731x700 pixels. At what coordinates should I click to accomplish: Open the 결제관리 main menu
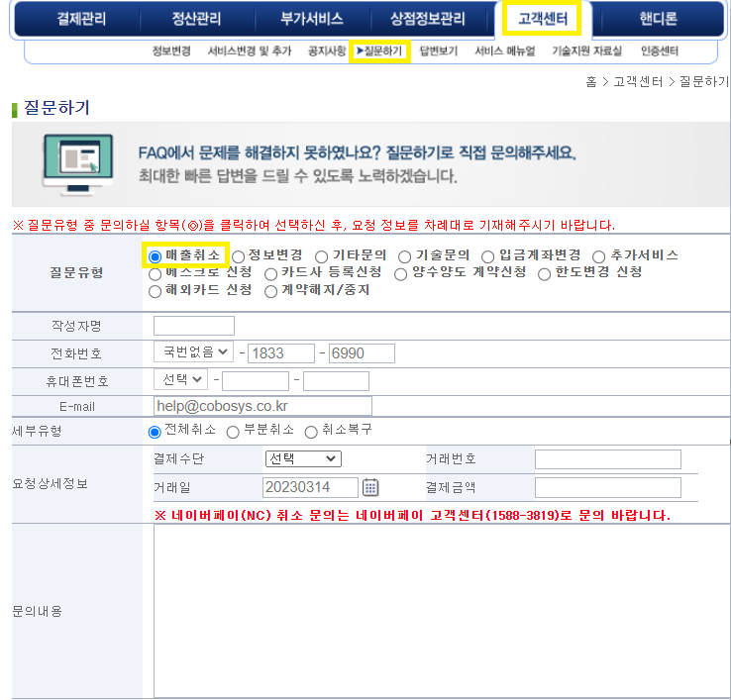coord(81,19)
